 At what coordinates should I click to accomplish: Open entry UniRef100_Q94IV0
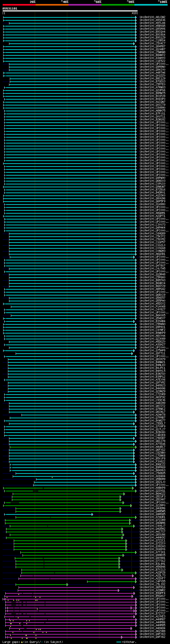click(x=152, y=70)
